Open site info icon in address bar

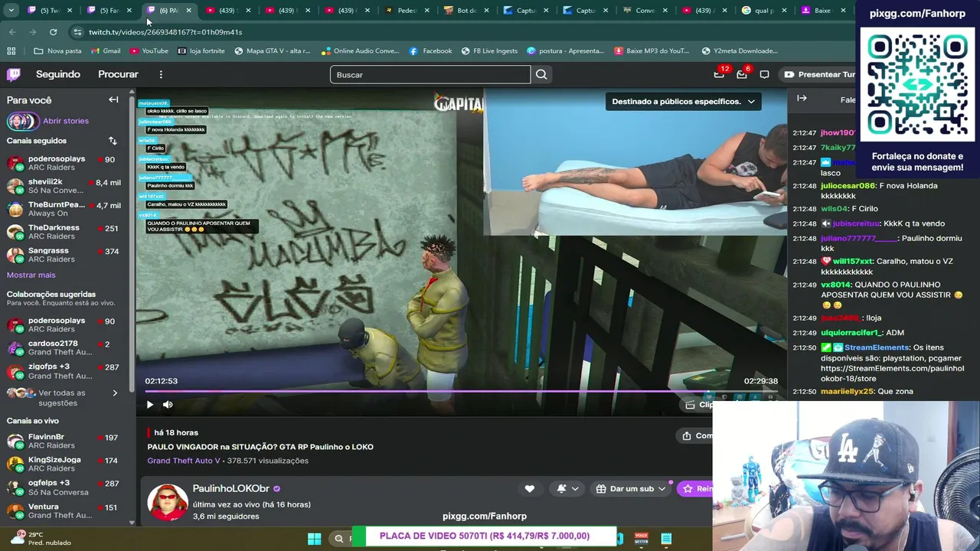coord(77,32)
